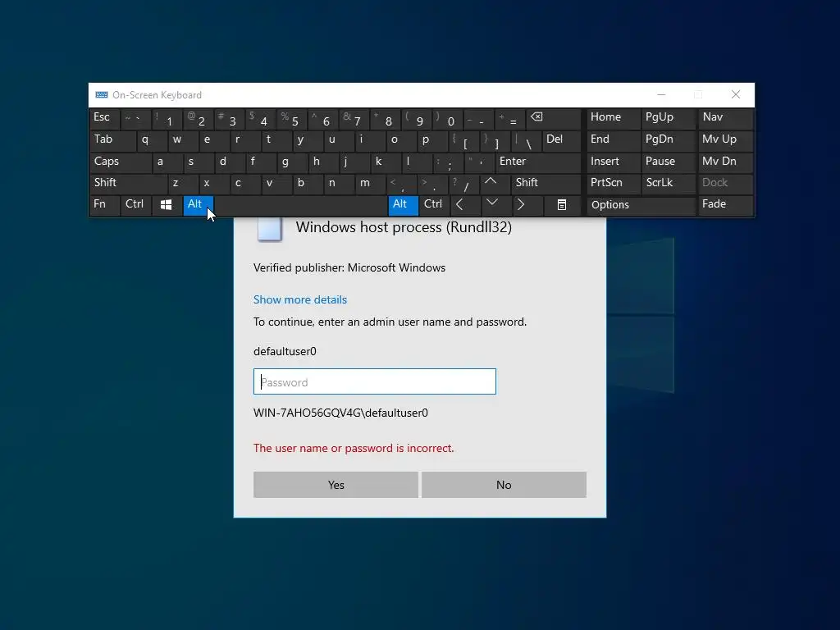Expand Show more details link
This screenshot has width=840, height=630.
300,299
